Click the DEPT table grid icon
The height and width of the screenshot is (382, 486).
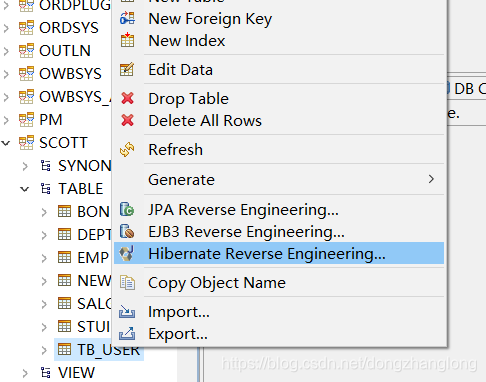coord(64,235)
